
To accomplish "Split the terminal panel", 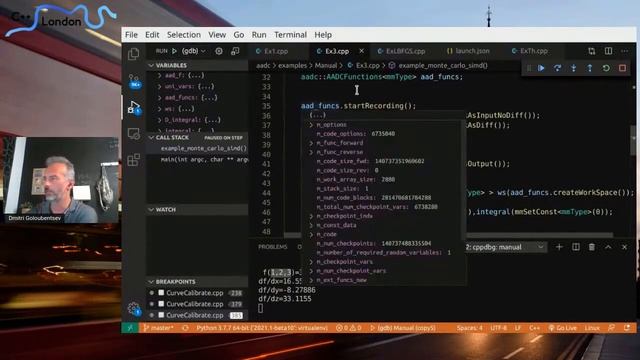I will [x=576, y=247].
